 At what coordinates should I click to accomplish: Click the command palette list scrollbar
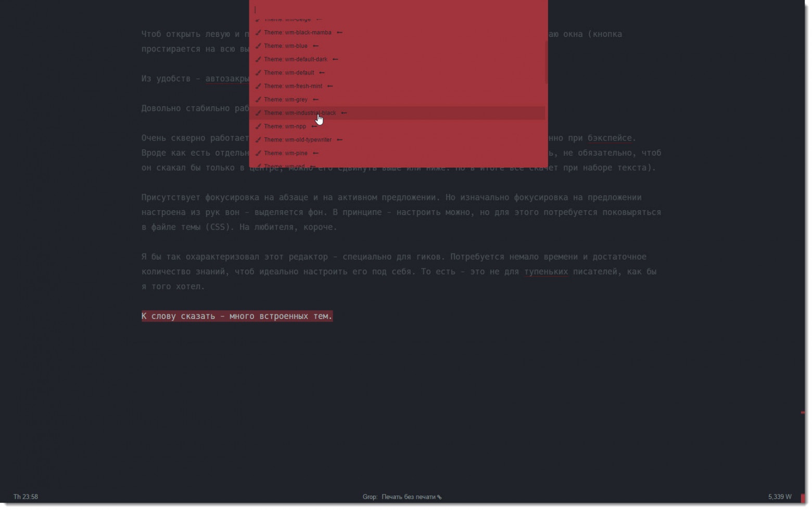(546, 62)
